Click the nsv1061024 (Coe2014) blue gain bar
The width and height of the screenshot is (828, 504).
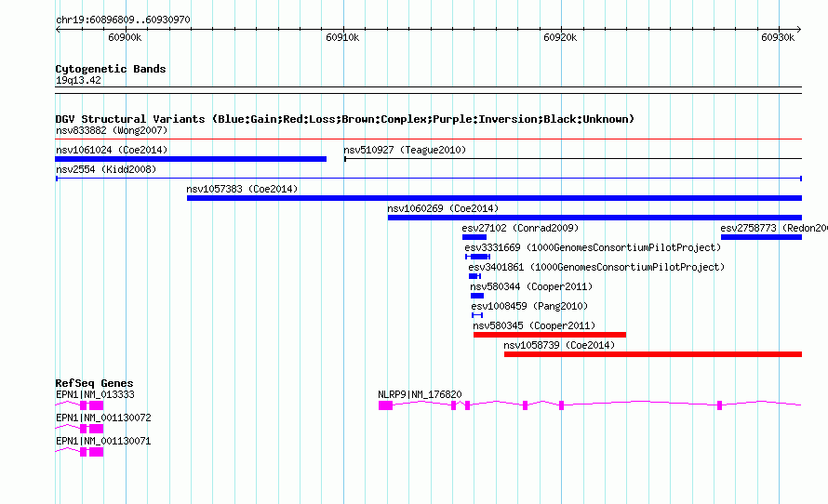coord(191,159)
